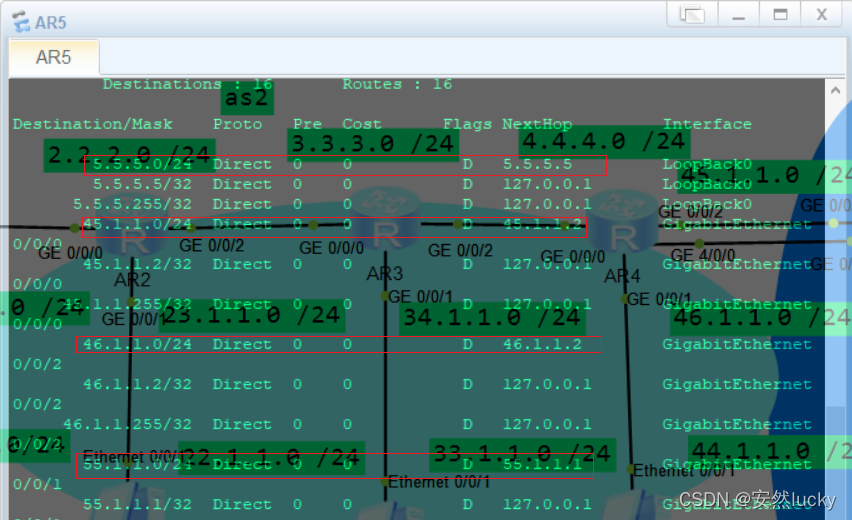This screenshot has height=520, width=852.
Task: Click the 'as2' topology label
Action: point(247,98)
